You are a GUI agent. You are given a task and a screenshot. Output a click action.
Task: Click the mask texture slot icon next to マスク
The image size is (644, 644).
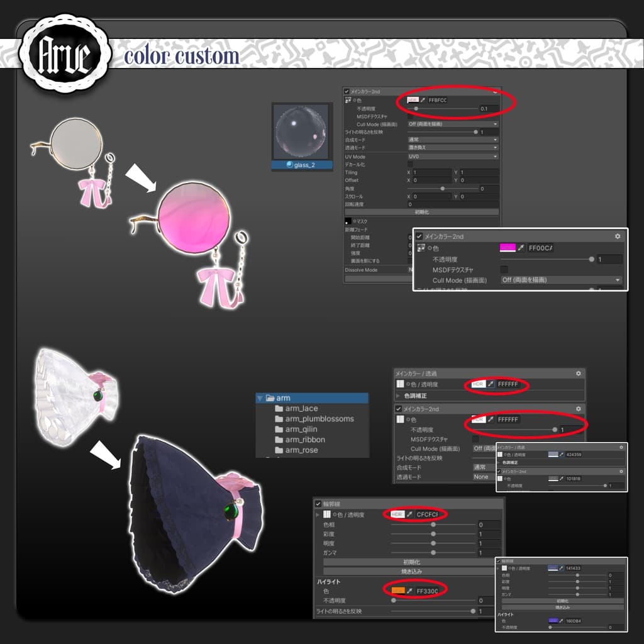point(348,221)
